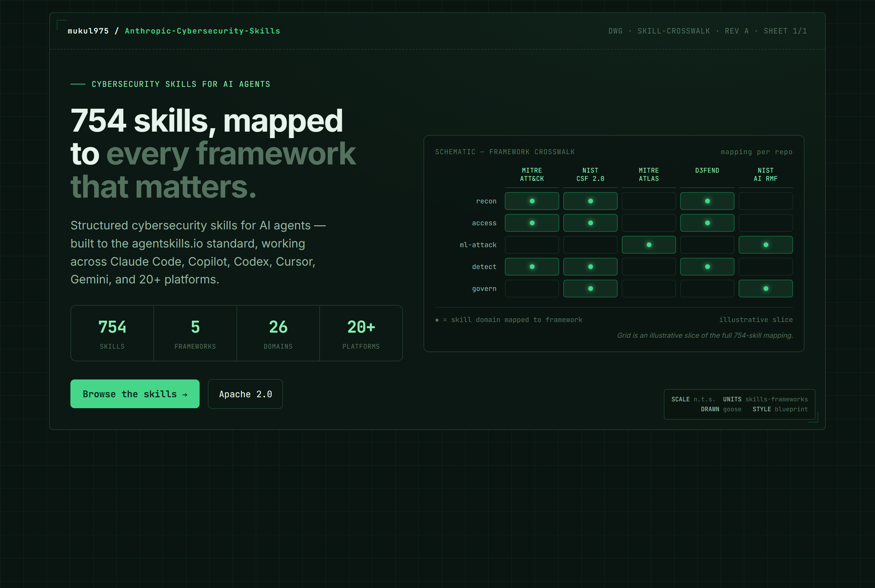Click the empty ml-attack row MITRE ATT&CK cell
Viewport: 875px width, 588px height.
click(x=531, y=244)
